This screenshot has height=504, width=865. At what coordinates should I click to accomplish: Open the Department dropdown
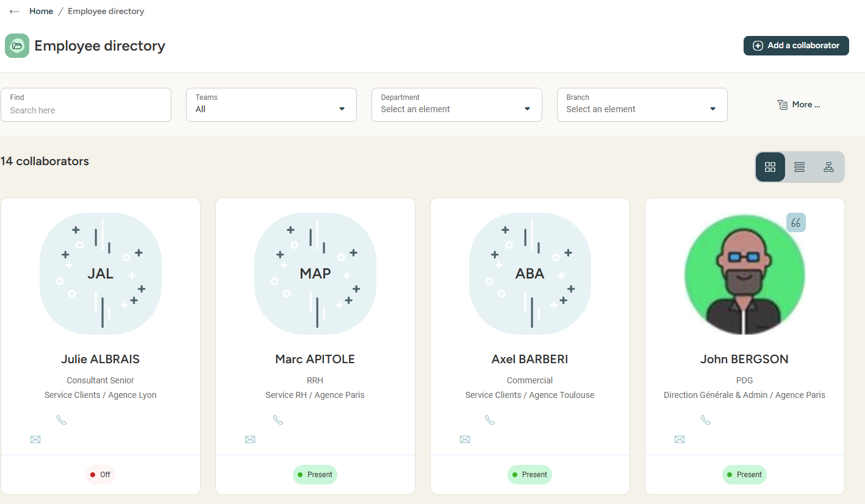pos(457,105)
